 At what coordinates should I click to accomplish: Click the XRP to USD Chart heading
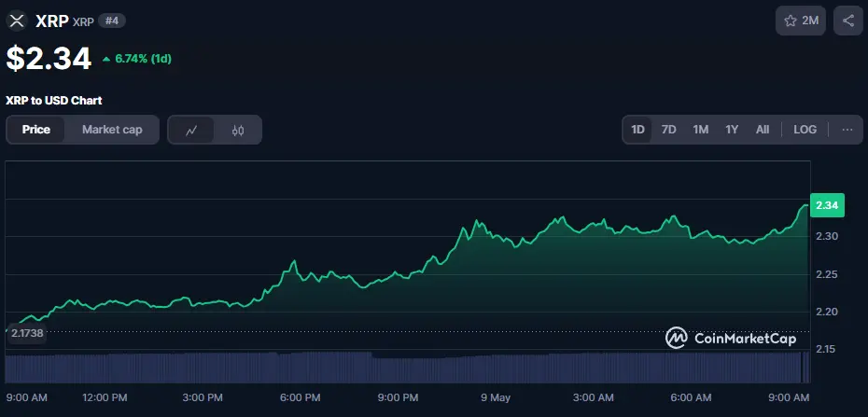[54, 101]
